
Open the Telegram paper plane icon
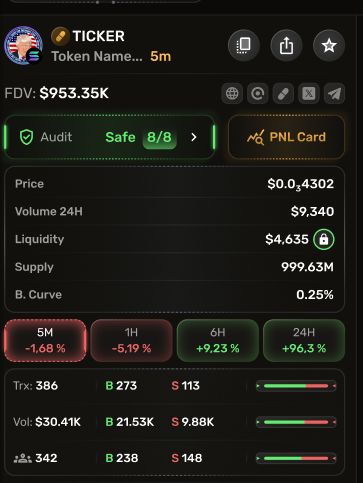pyautogui.click(x=335, y=94)
